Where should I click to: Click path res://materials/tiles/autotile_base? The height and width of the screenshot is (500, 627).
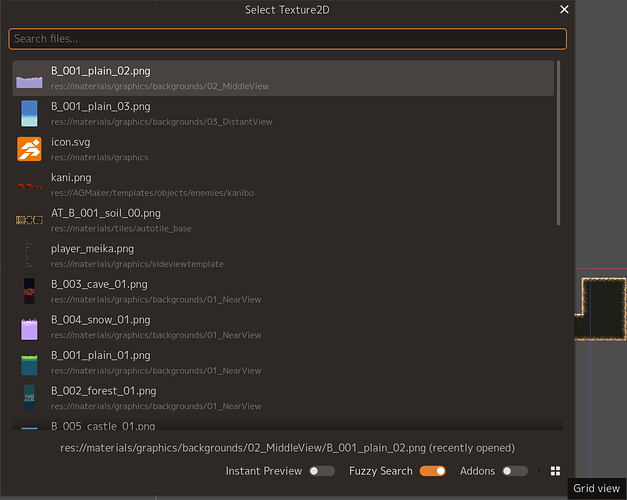coord(121,229)
